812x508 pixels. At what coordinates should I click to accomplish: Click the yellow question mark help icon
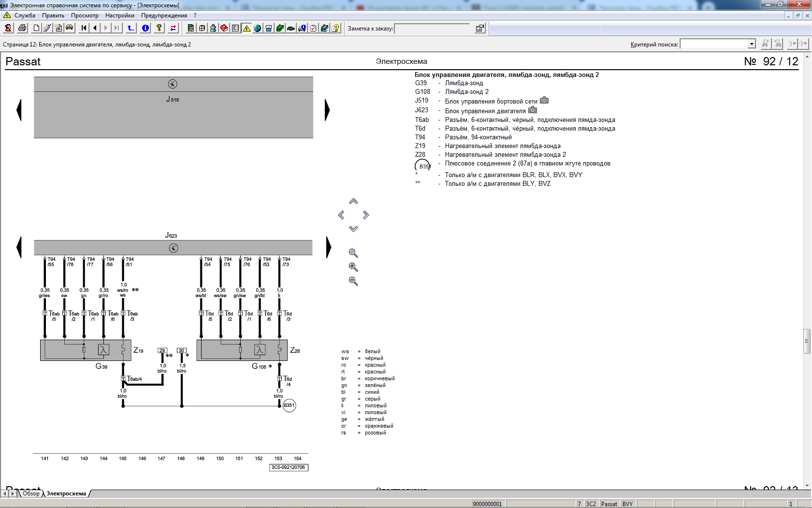159,28
